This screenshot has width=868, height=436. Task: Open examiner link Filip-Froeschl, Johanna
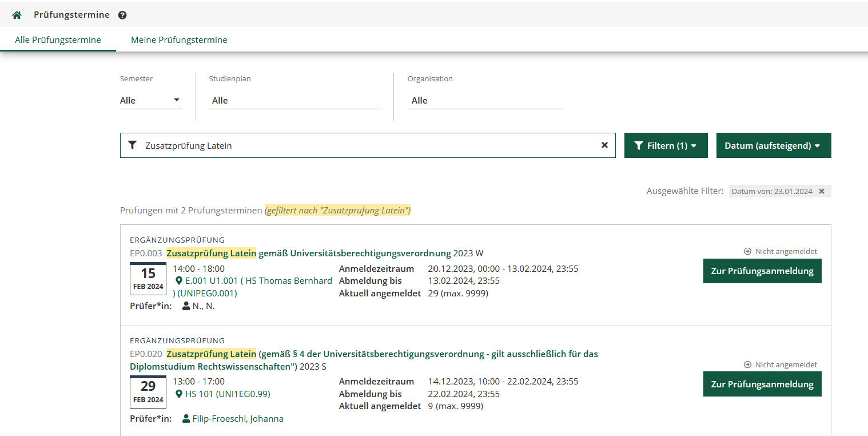point(237,419)
